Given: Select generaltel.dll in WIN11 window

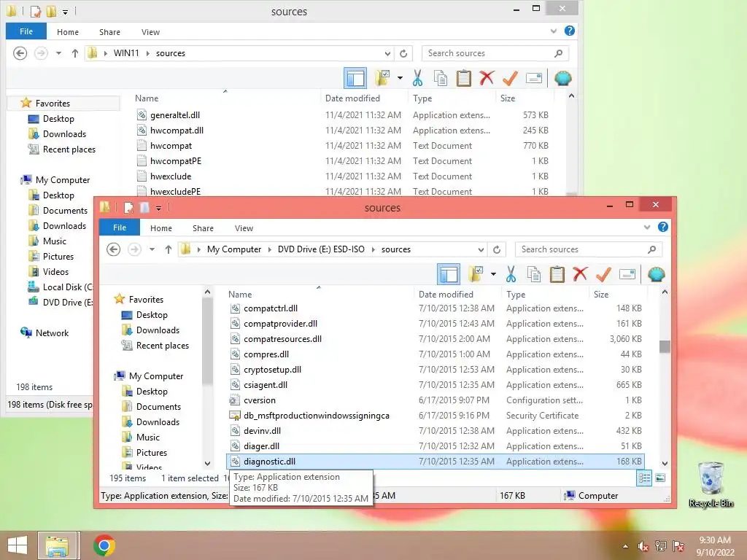Looking at the screenshot, I should point(175,114).
